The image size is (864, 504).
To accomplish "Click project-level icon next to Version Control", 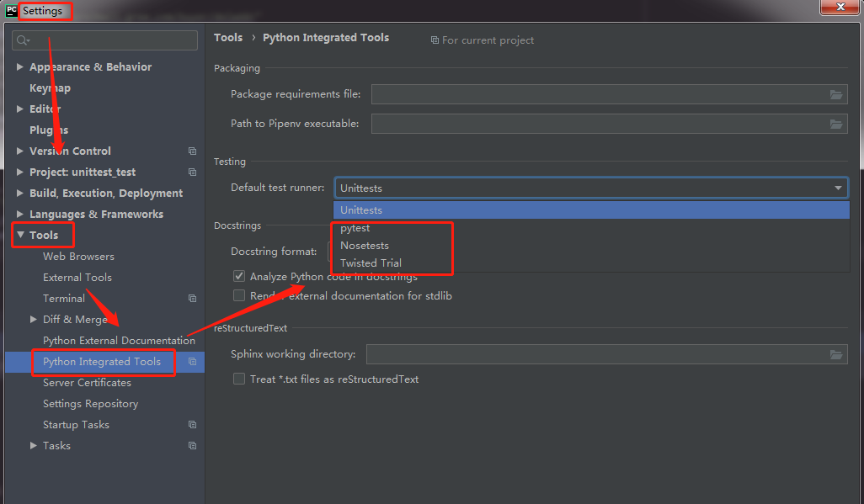I will [x=192, y=151].
